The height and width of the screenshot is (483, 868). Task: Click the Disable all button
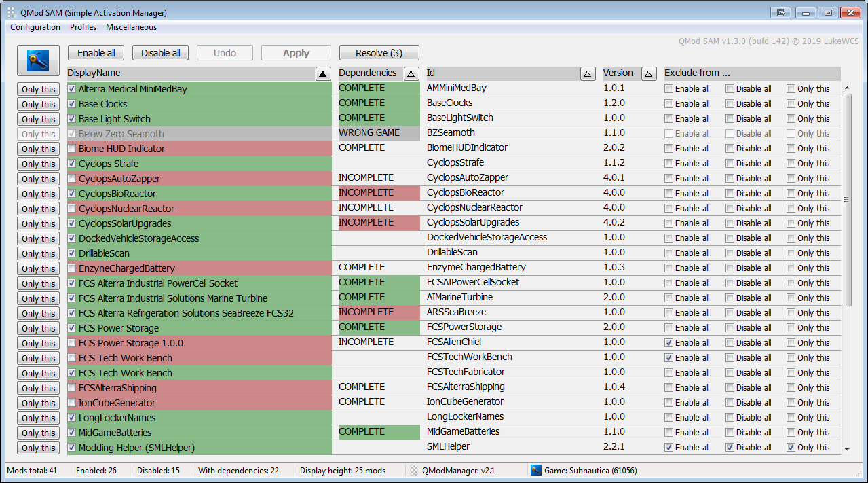pyautogui.click(x=160, y=53)
